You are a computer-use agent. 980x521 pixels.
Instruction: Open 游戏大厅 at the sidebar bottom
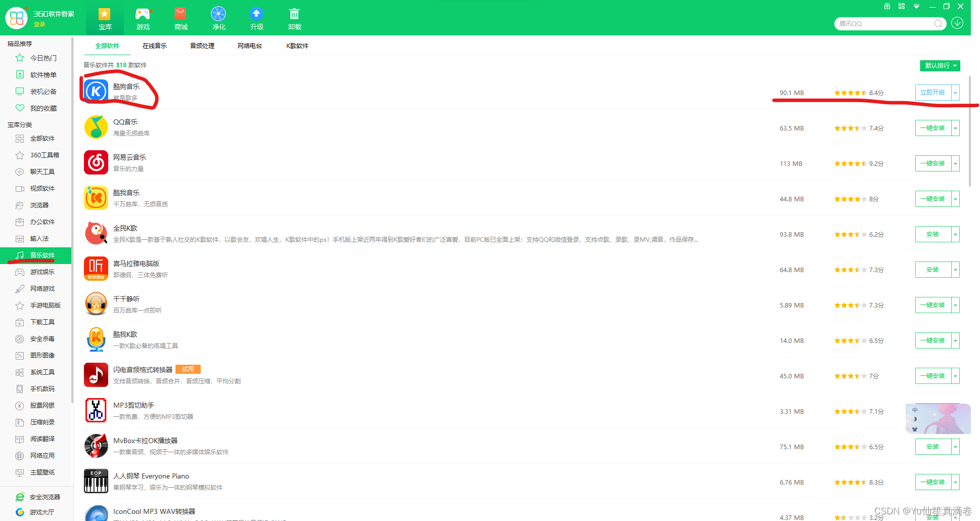(36, 512)
